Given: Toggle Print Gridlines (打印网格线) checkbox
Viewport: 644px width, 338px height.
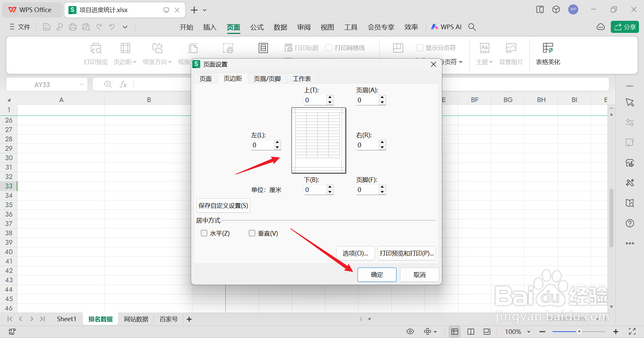Looking at the screenshot, I should point(329,48).
